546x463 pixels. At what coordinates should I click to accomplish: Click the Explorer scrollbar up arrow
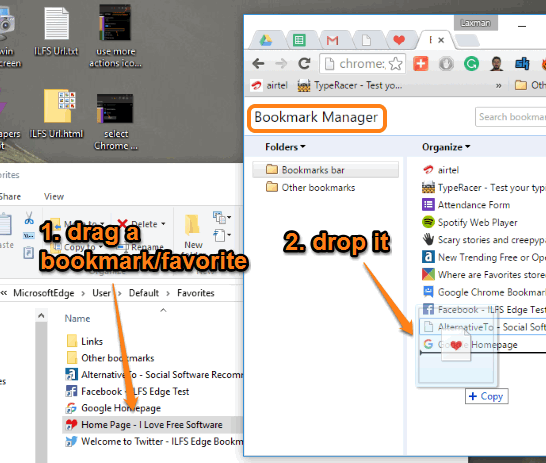(41, 316)
